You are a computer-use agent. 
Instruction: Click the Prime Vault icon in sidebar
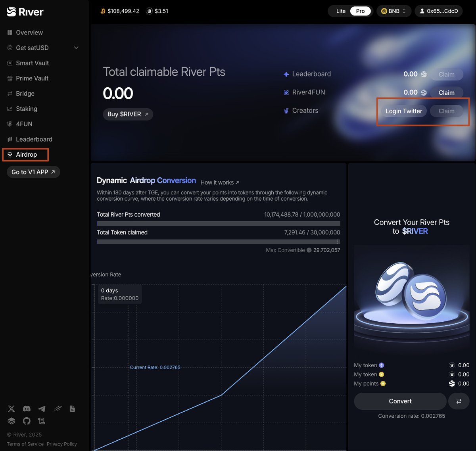10,79
